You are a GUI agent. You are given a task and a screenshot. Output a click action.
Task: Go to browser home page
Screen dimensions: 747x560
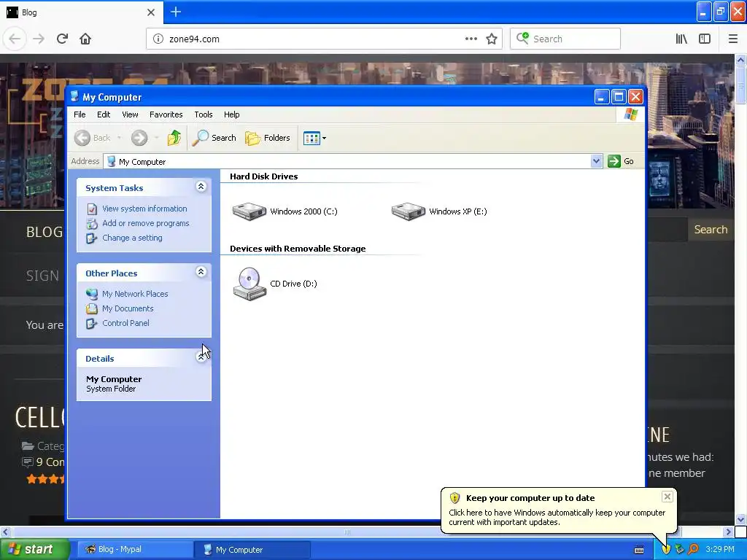(85, 39)
